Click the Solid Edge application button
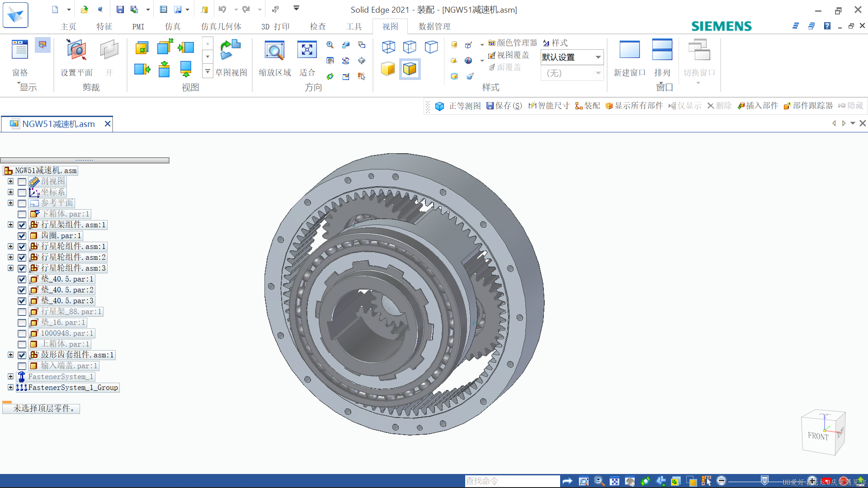Viewport: 868px width, 488px height. coord(15,15)
